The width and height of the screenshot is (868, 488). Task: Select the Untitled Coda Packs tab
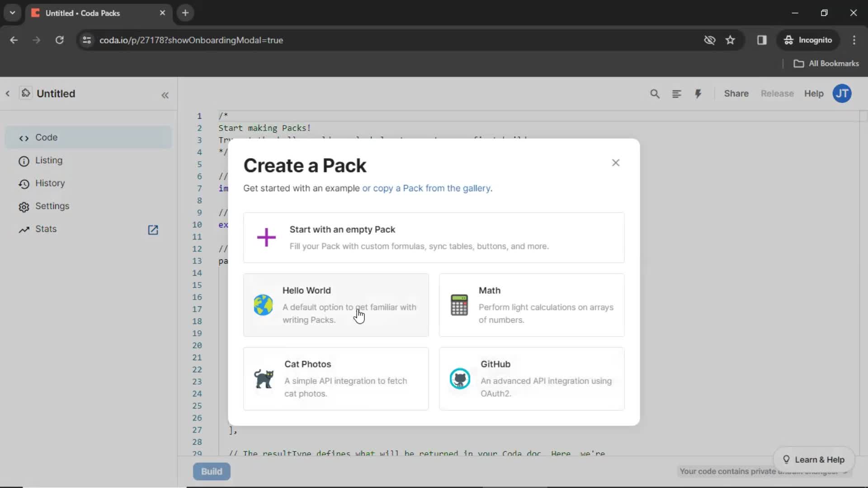tap(99, 13)
